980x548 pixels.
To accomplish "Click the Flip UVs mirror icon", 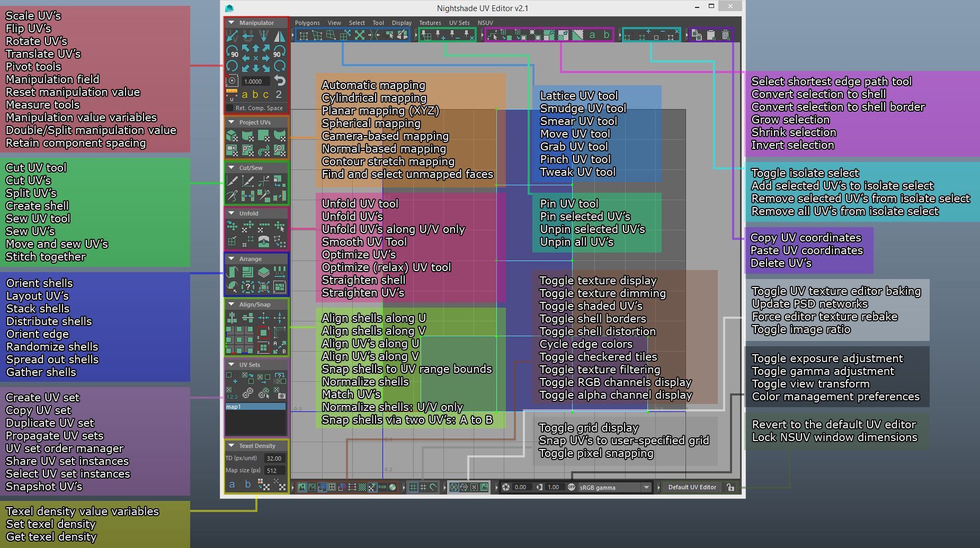I will coord(279,36).
